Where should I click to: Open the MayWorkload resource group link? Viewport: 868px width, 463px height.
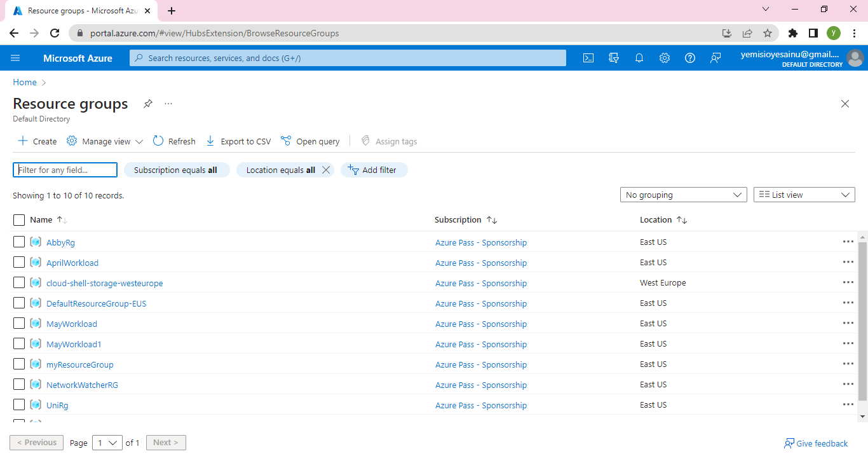click(x=72, y=324)
